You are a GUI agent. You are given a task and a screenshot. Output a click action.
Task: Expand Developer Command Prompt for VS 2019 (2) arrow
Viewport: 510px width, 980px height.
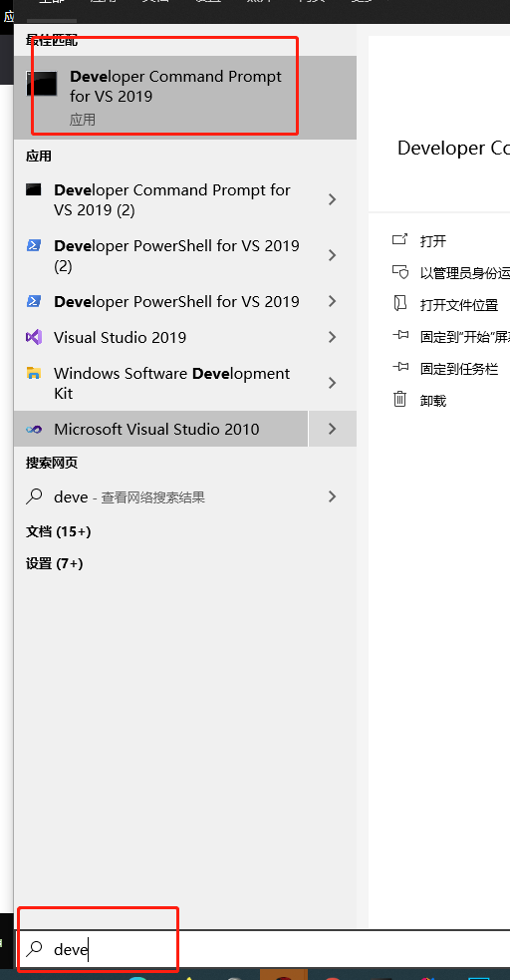coord(332,199)
